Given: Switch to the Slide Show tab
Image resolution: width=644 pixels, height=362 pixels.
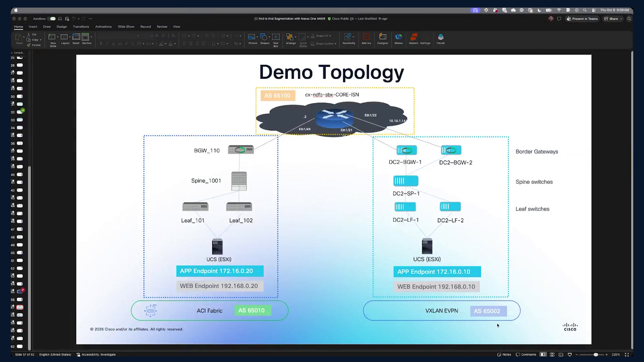Looking at the screenshot, I should click(126, 26).
